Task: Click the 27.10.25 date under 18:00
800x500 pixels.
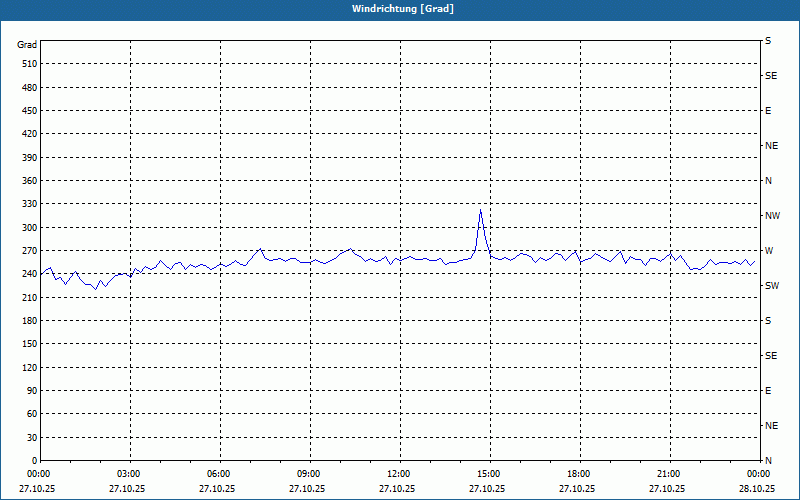Action: pyautogui.click(x=577, y=489)
